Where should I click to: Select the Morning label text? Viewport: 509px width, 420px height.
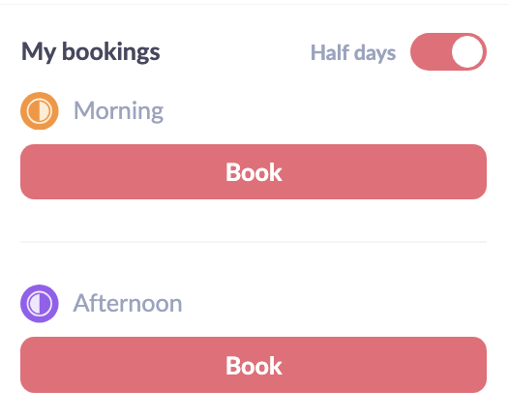[x=118, y=111]
